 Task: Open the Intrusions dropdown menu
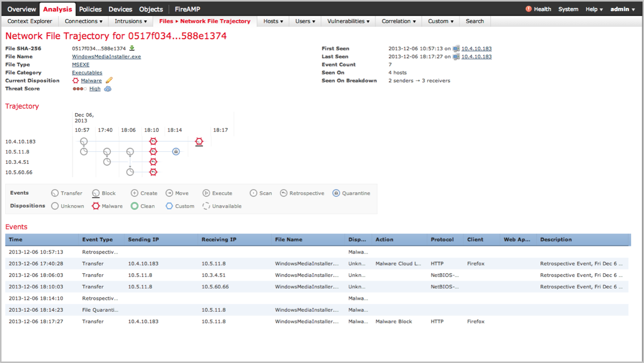pos(131,21)
